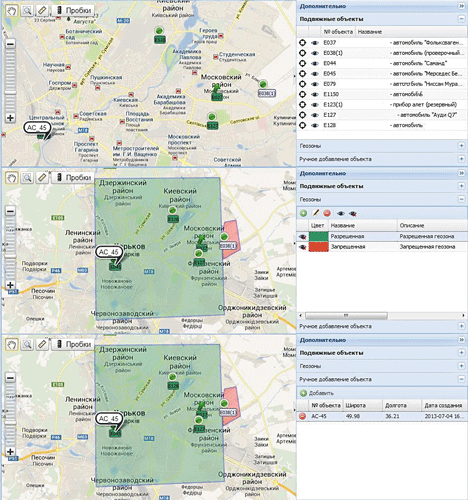Collapse the expanded Геозоны section
The width and height of the screenshot is (468, 500).
(x=462, y=199)
